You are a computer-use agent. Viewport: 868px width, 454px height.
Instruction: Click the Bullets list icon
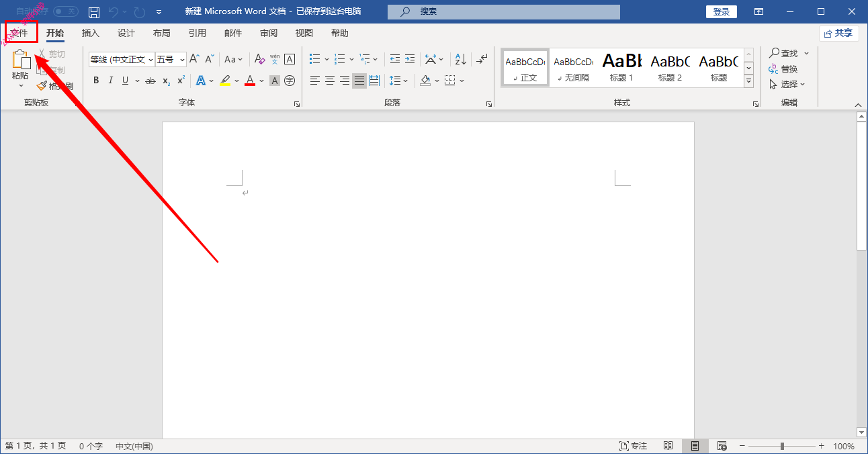click(314, 59)
